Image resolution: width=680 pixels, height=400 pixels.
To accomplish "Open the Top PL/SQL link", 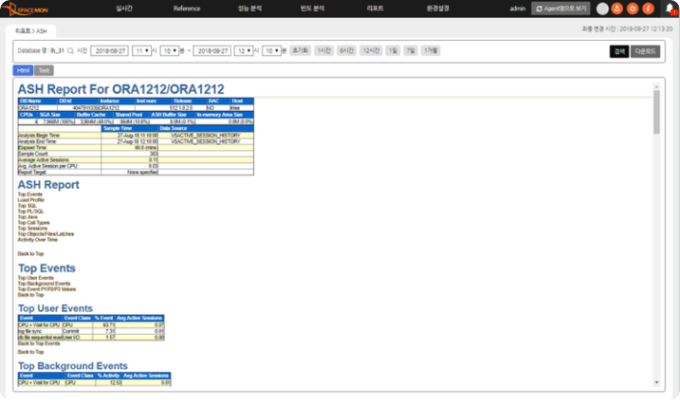I will click(30, 211).
